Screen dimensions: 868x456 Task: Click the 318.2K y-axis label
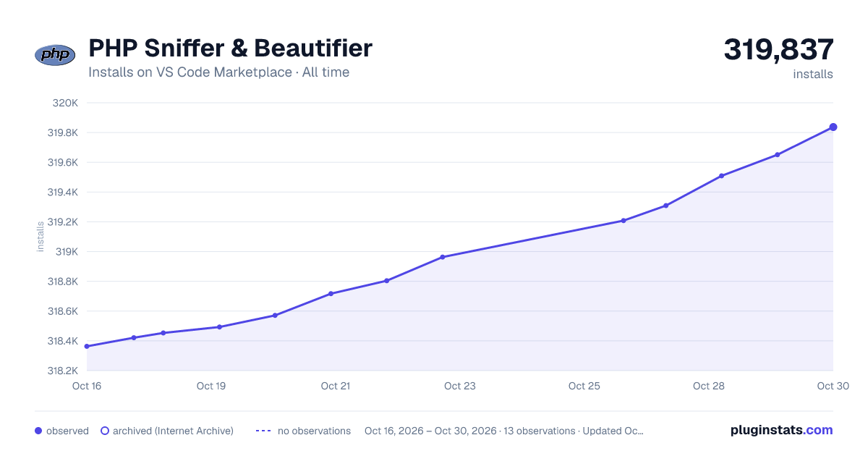click(x=63, y=371)
